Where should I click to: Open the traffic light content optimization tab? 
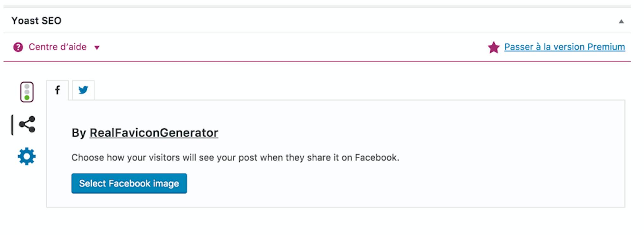(x=27, y=92)
